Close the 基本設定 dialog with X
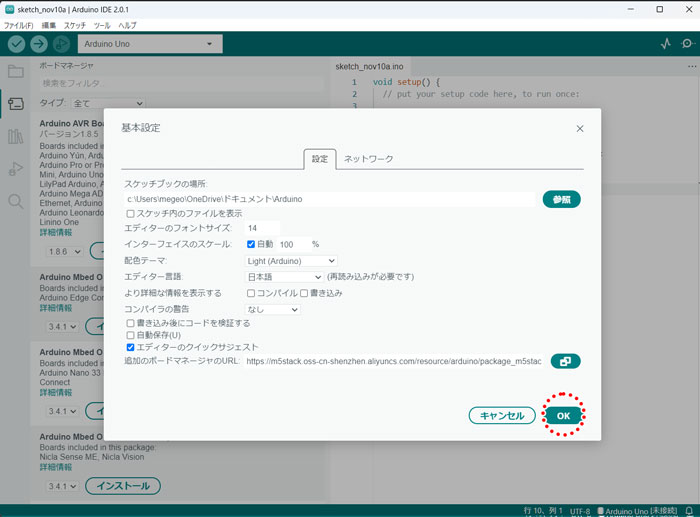Image resolution: width=700 pixels, height=517 pixels. [x=580, y=129]
